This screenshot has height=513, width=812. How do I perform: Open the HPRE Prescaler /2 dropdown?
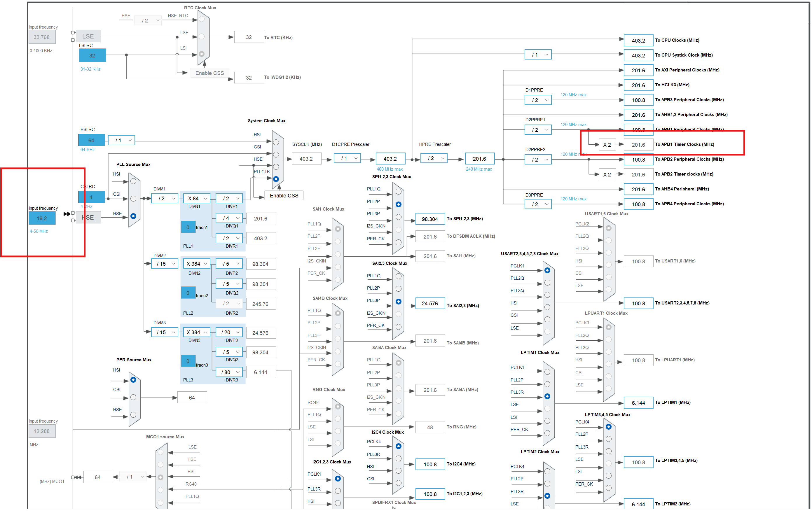point(434,158)
